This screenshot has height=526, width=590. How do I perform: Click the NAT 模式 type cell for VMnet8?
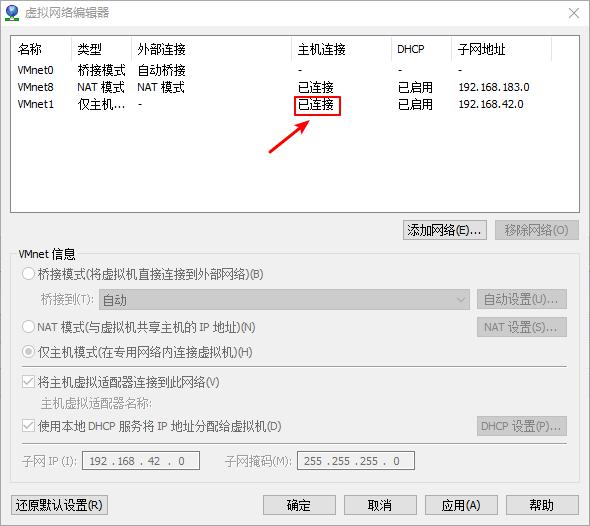(100, 87)
